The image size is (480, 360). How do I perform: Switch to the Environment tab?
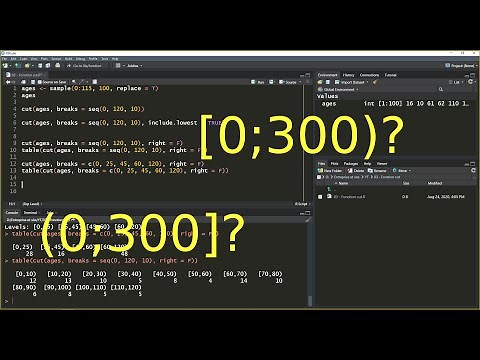coord(327,75)
